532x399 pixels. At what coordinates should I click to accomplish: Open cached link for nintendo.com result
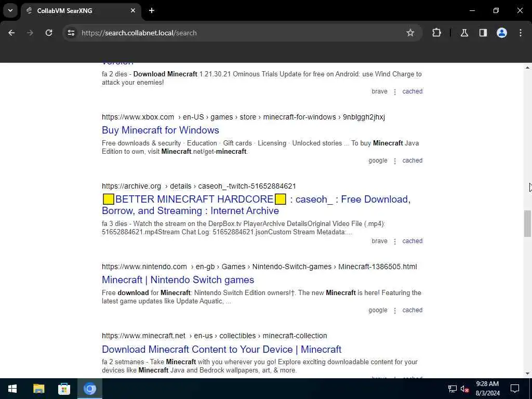coord(412,311)
